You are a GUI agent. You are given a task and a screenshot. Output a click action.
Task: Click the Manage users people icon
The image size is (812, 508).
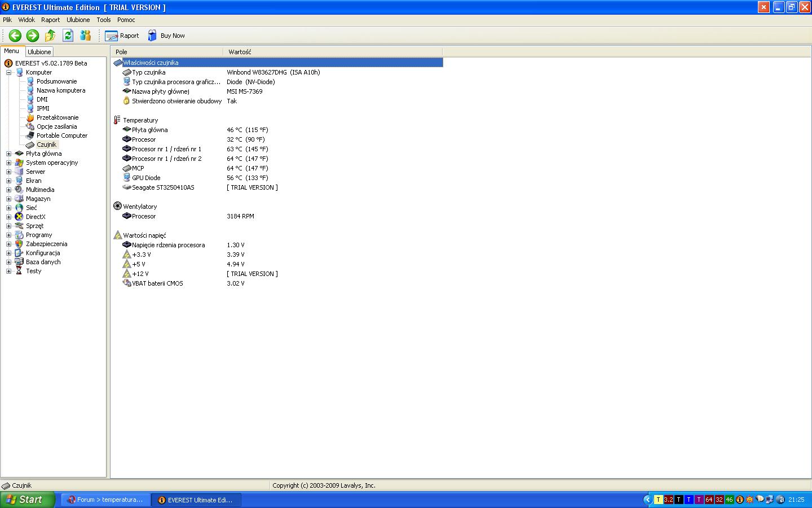click(x=86, y=36)
